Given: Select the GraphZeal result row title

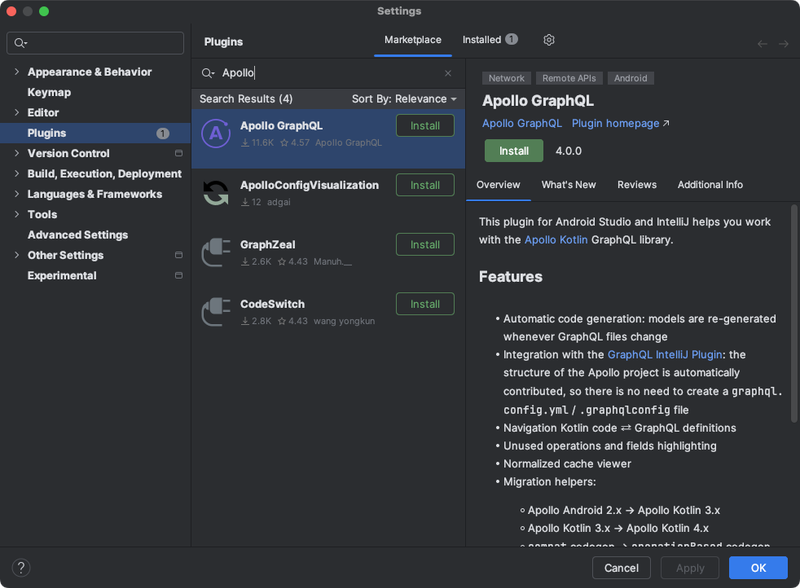Looking at the screenshot, I should [267, 244].
